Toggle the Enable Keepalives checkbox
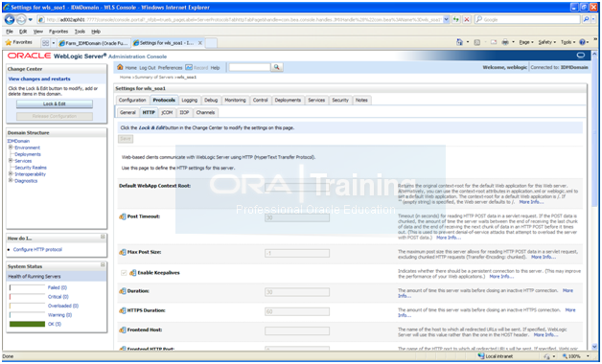 (124, 273)
